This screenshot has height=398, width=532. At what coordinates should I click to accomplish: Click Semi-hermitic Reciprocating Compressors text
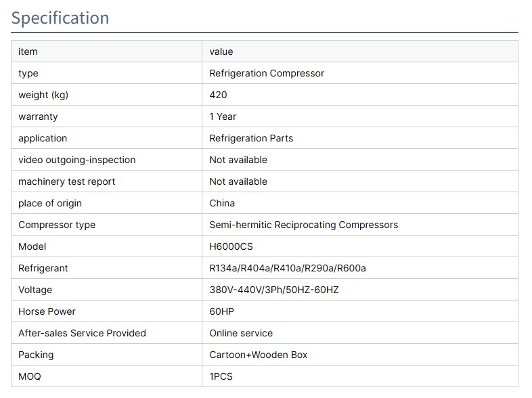coord(304,225)
